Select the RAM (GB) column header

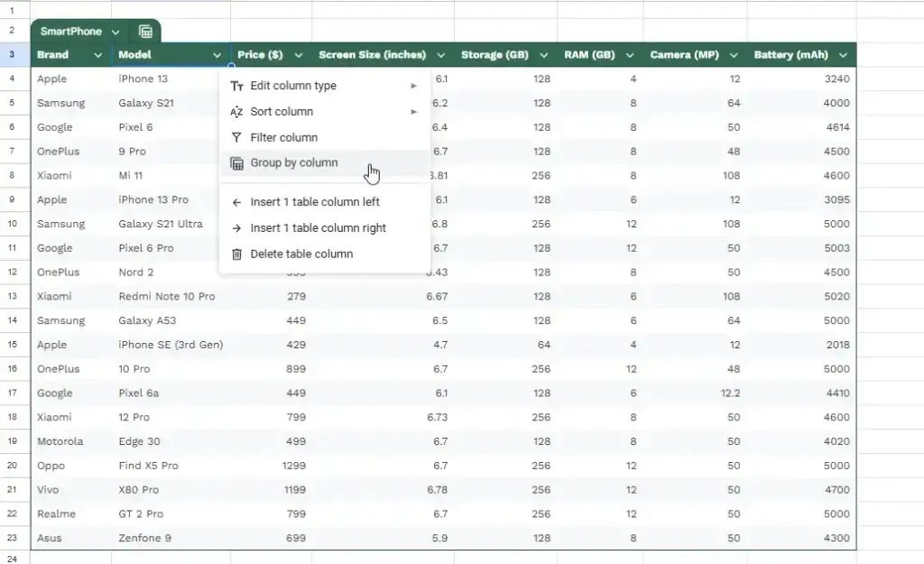coord(600,55)
